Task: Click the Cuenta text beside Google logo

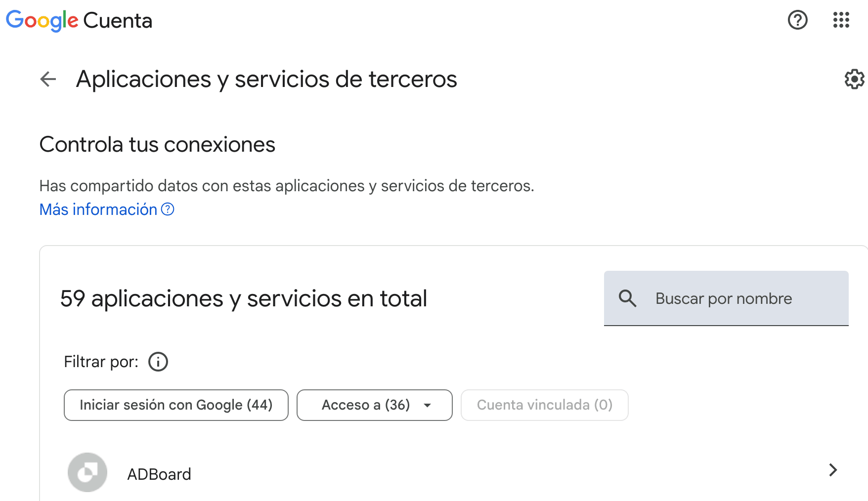Action: point(118,21)
